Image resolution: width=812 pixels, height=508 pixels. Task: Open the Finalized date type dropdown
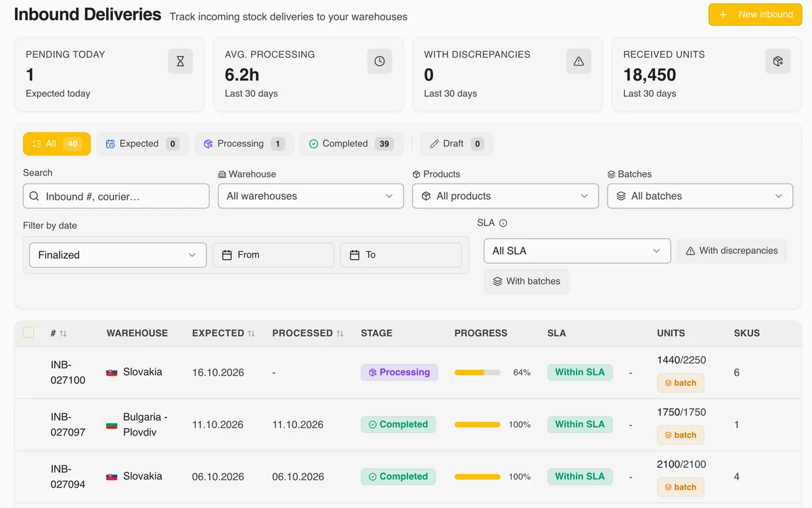[x=118, y=255]
